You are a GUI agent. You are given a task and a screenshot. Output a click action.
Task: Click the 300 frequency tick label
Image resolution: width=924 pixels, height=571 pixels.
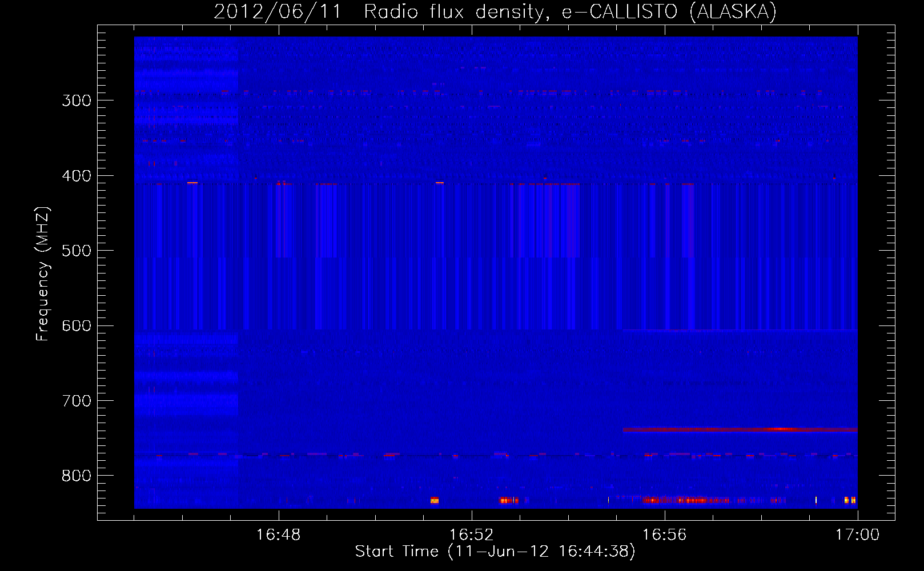[77, 100]
